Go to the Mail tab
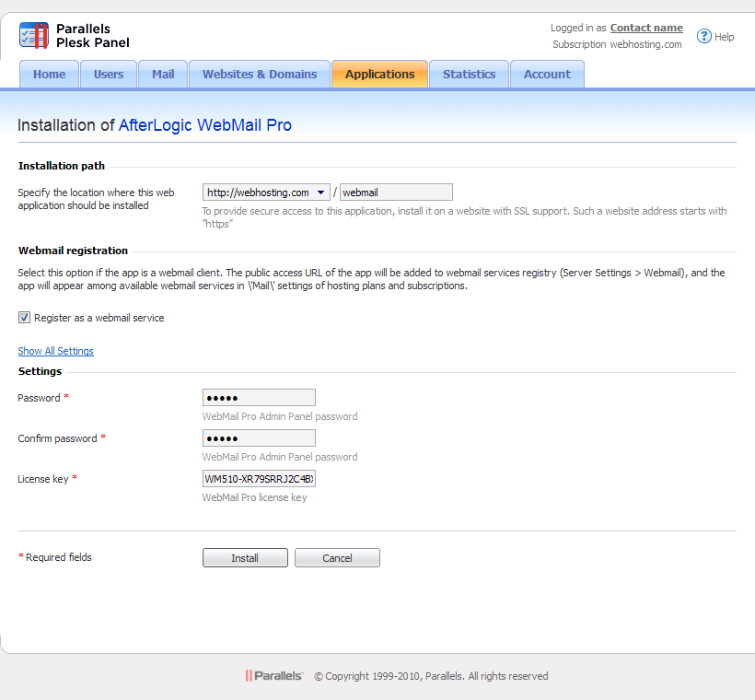The height and width of the screenshot is (700, 755). coord(163,75)
